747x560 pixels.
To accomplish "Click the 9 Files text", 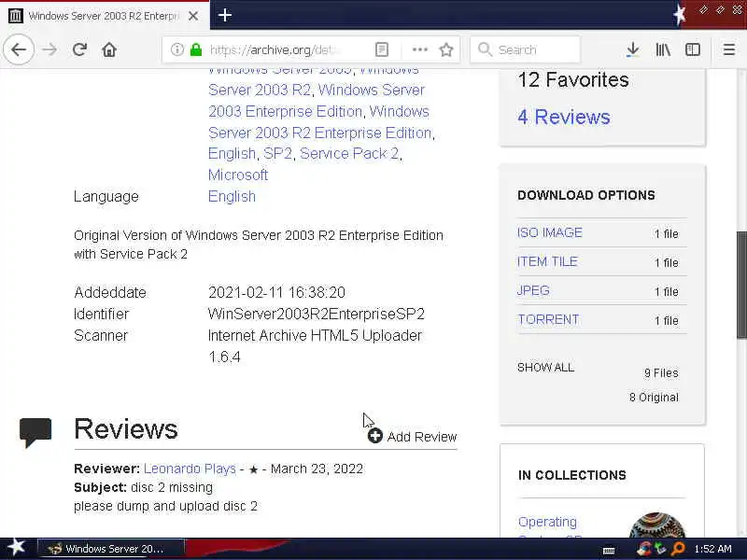I will (x=661, y=372).
